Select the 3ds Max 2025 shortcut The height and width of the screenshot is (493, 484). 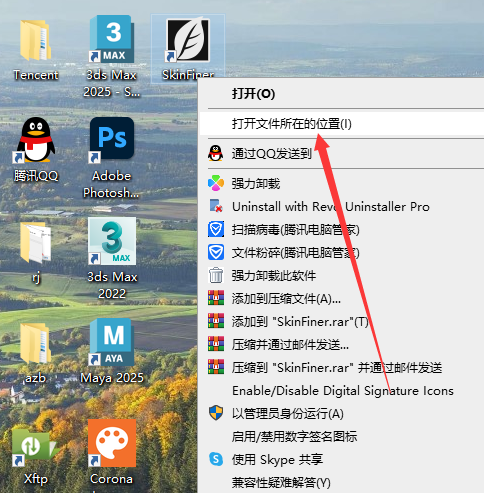point(111,39)
